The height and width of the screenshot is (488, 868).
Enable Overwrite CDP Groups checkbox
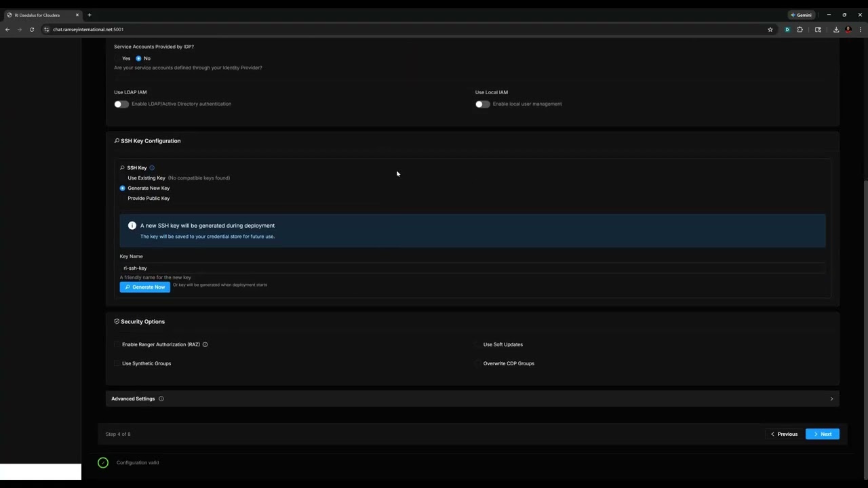478,363
